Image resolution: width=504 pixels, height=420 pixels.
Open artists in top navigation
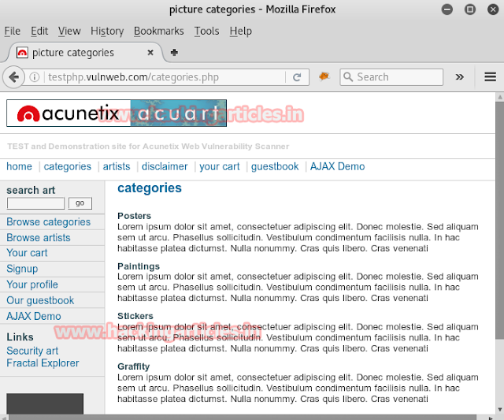pos(117,166)
